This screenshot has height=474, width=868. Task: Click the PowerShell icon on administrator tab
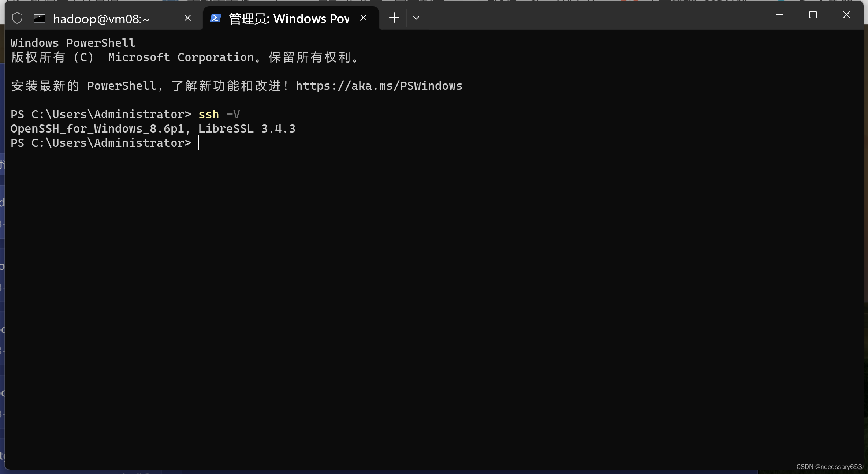click(x=215, y=18)
